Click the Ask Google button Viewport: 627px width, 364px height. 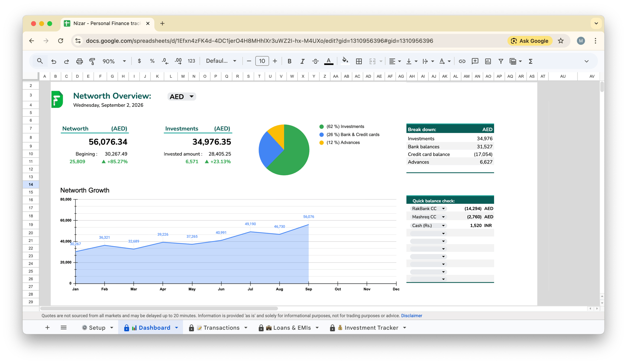click(x=529, y=41)
